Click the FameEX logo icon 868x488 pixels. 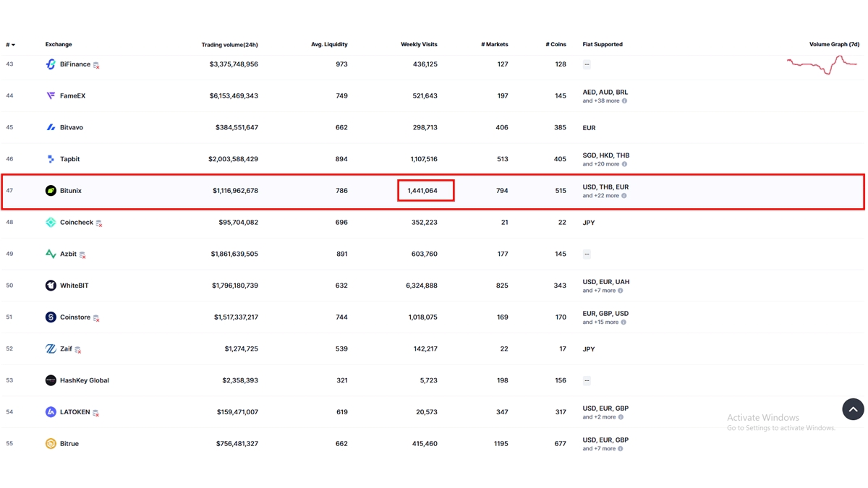click(51, 95)
